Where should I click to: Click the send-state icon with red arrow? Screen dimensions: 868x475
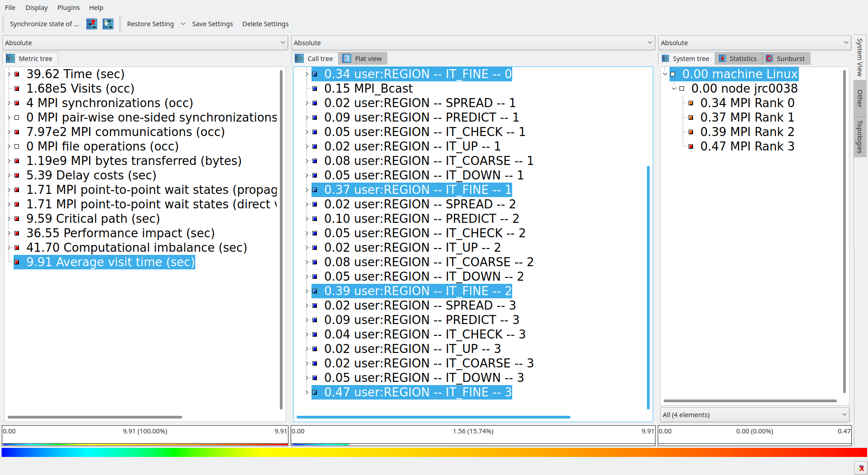click(92, 24)
